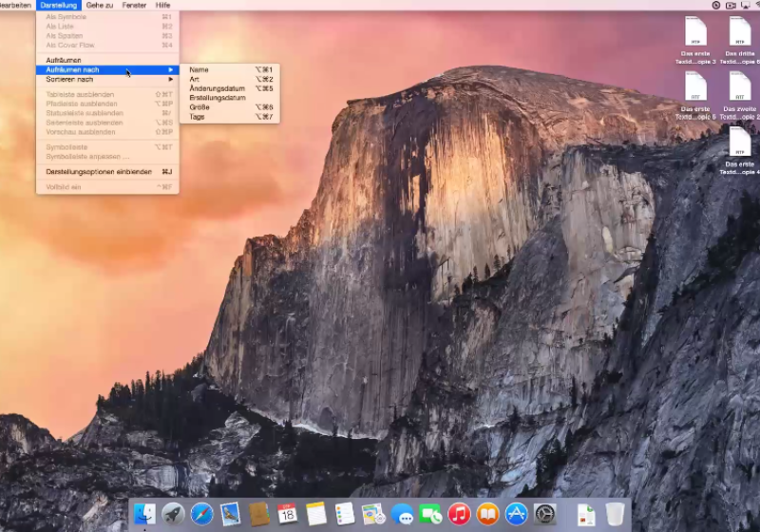Click the highlighted Aufräumen nach entry

click(107, 69)
